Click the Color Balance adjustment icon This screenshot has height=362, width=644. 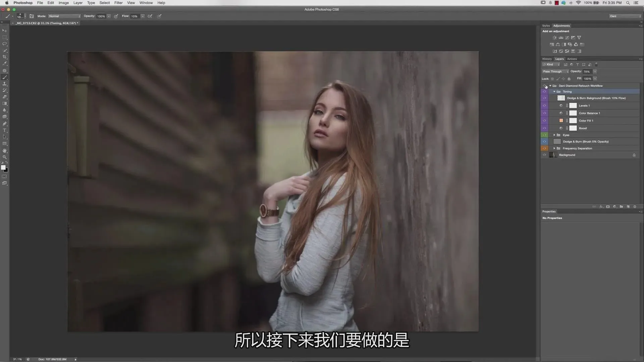558,44
